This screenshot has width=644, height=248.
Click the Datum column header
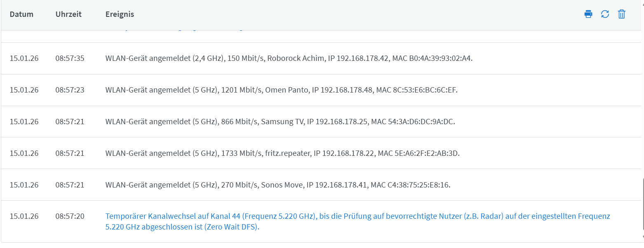coord(21,14)
